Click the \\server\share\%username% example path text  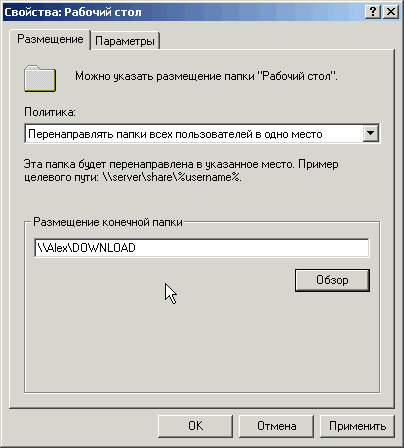[172, 177]
